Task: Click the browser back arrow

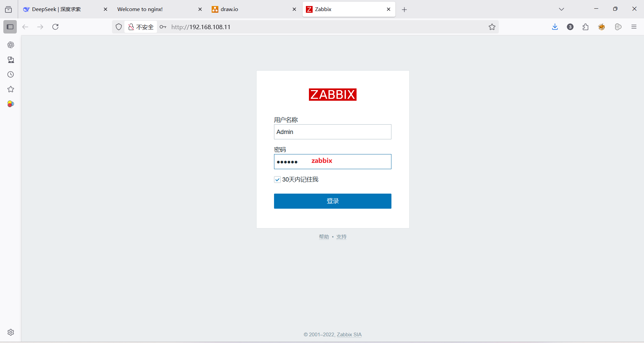Action: [25, 27]
